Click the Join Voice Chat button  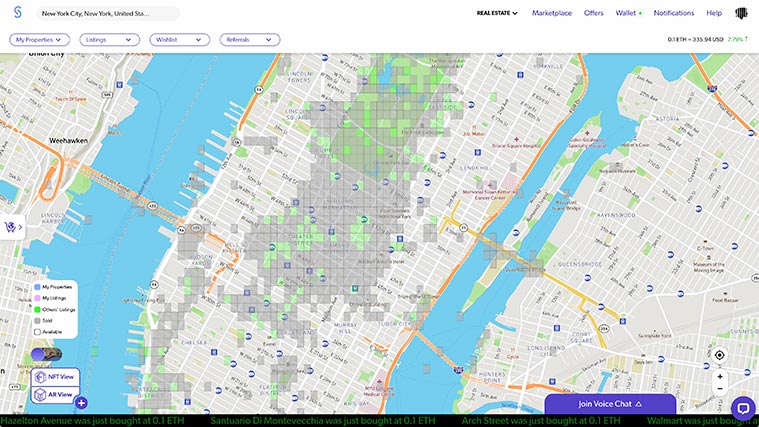(x=610, y=404)
